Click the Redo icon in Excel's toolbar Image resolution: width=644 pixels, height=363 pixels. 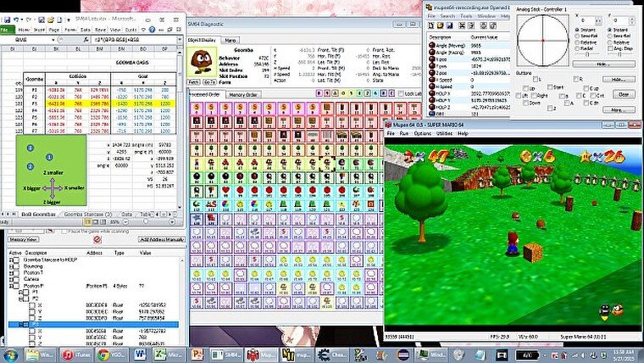(28, 20)
